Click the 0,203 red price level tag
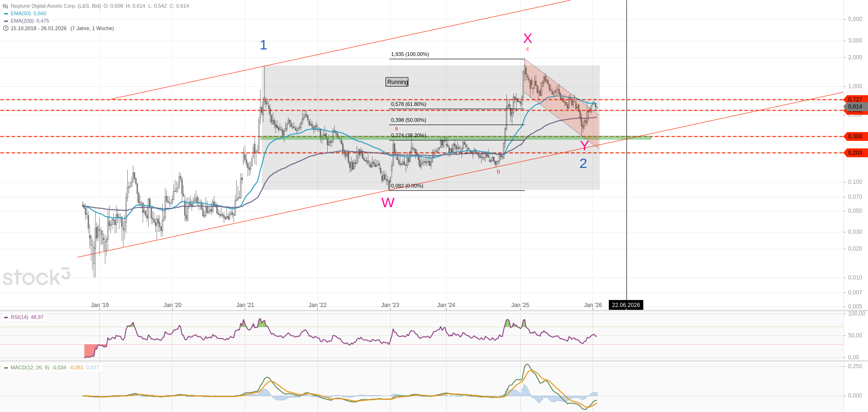The width and height of the screenshot is (868, 412). pyautogui.click(x=855, y=153)
